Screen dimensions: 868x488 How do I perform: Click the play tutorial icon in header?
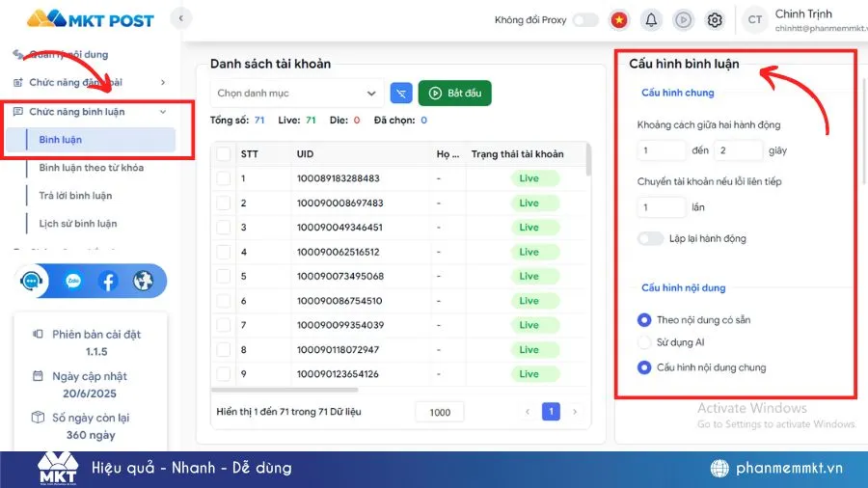point(683,20)
